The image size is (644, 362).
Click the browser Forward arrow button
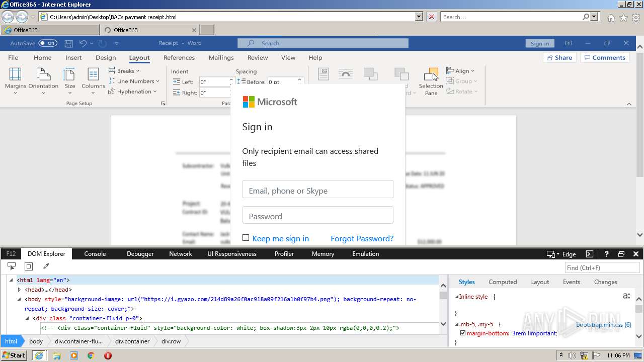tap(22, 17)
